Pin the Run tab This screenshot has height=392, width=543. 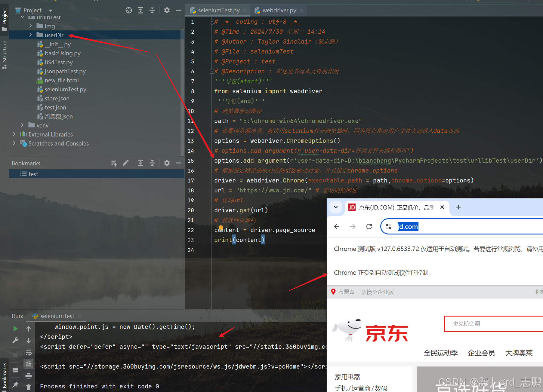click(x=16, y=384)
